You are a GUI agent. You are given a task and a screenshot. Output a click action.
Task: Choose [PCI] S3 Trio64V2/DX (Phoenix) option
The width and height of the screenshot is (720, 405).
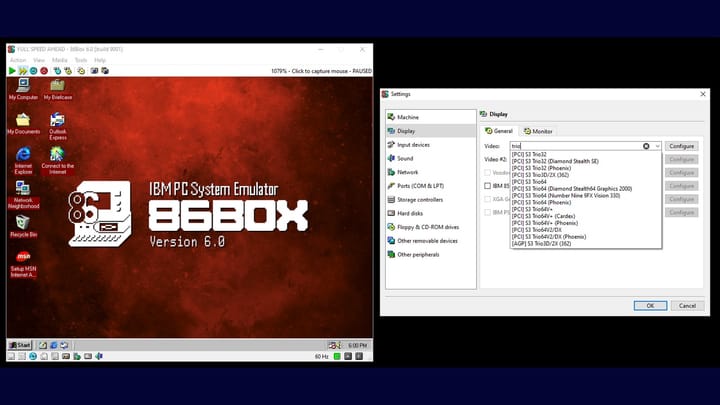585,237
